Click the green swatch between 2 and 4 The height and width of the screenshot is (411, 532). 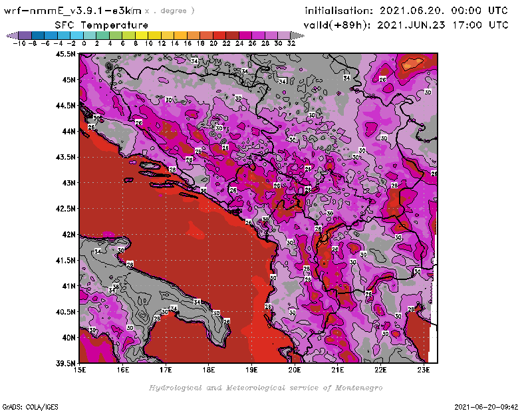103,35
